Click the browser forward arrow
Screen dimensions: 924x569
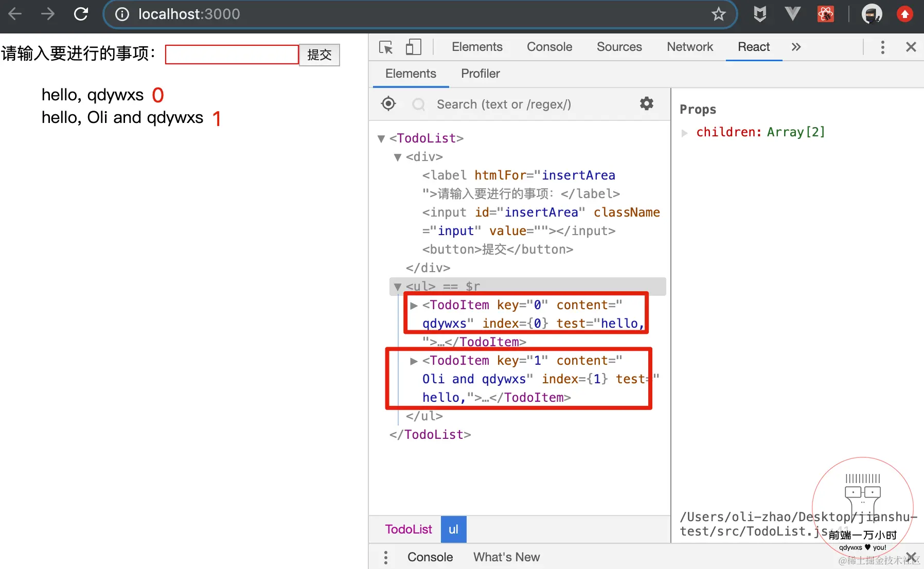48,14
